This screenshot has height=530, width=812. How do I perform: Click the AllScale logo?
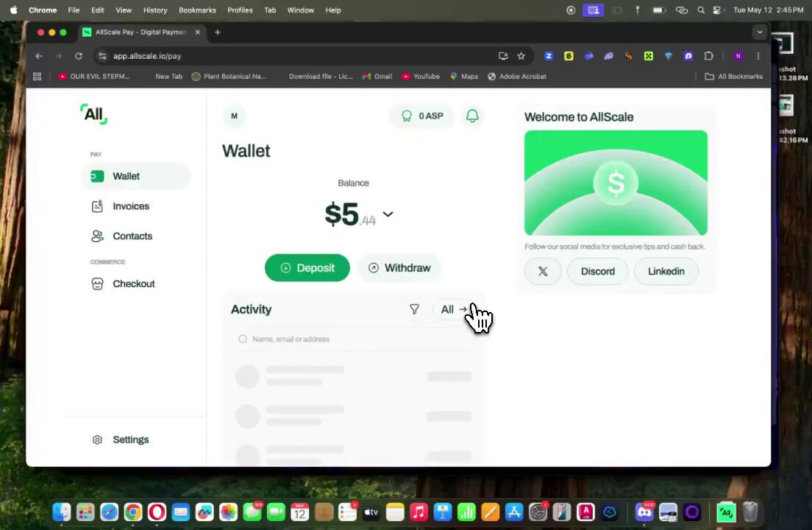[x=93, y=114]
